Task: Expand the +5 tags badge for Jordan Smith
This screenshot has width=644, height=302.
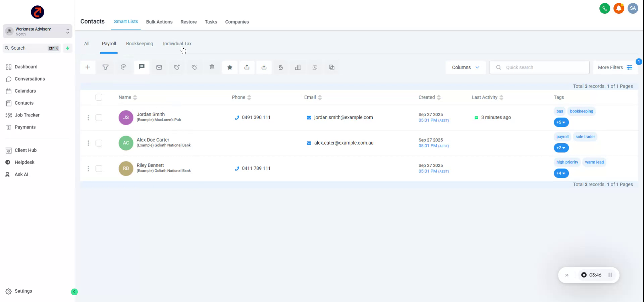Action: tap(560, 122)
